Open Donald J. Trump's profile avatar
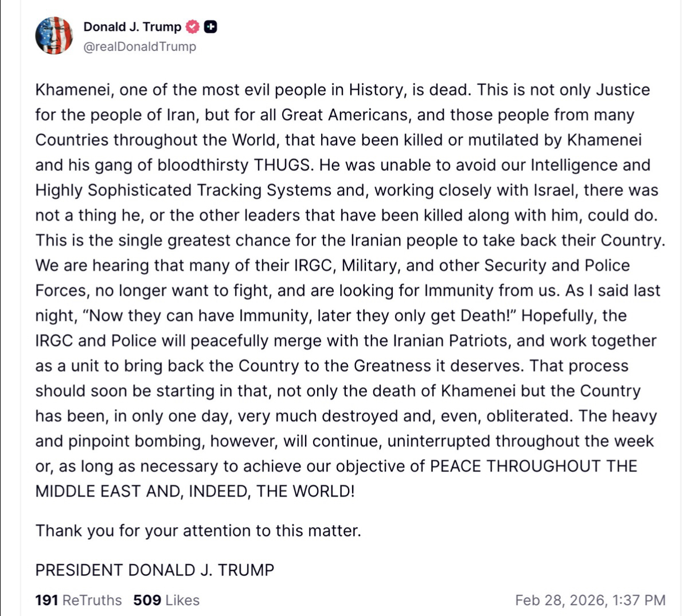Screen dimensions: 691x616 [54, 36]
